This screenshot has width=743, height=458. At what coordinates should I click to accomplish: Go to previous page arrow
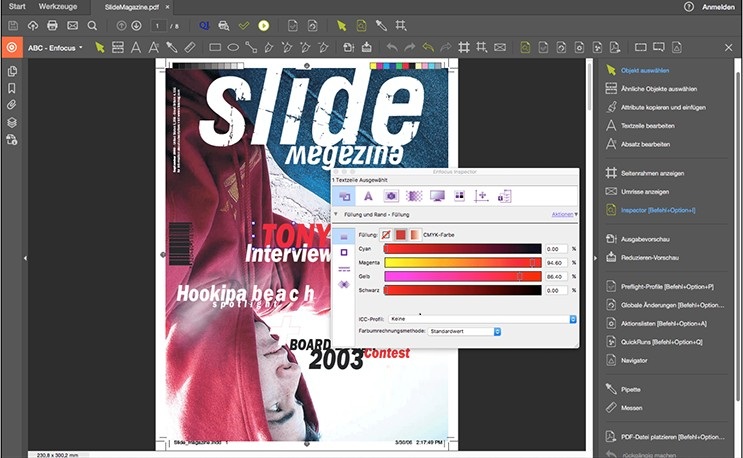pyautogui.click(x=121, y=26)
